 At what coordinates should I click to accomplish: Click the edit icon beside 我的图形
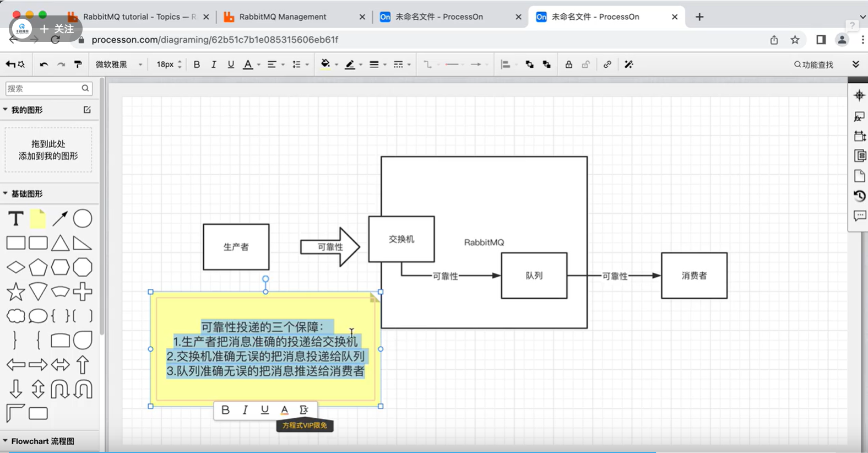tap(87, 110)
